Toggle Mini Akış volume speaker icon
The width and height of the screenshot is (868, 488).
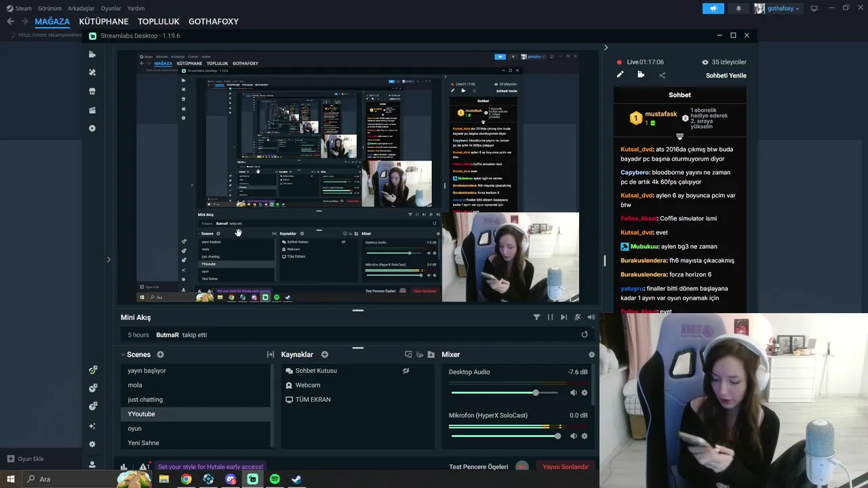[591, 317]
